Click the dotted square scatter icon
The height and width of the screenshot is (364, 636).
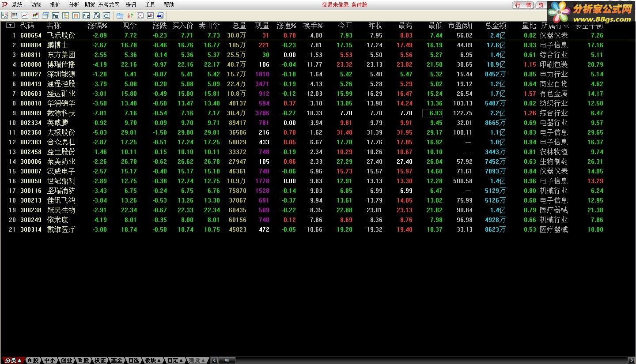(140, 15)
